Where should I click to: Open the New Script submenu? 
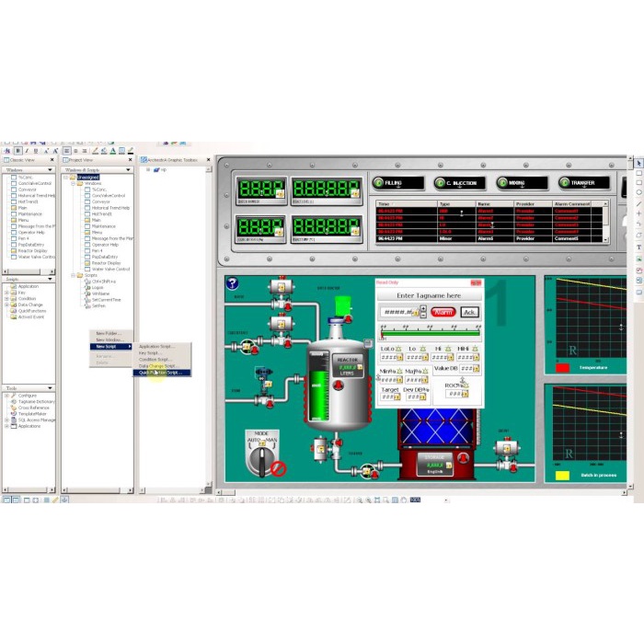click(x=111, y=347)
